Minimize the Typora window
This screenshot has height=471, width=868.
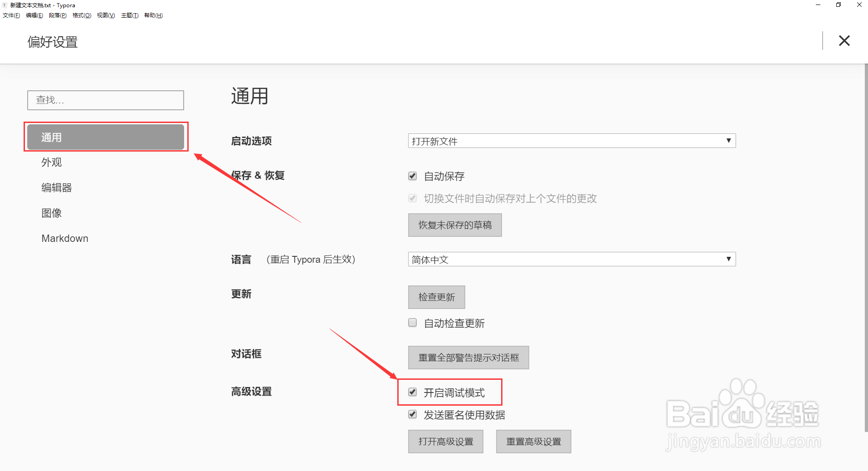tap(818, 5)
